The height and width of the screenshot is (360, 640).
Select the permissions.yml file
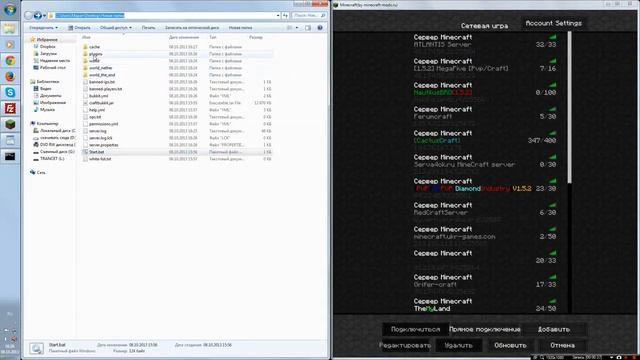pos(103,124)
